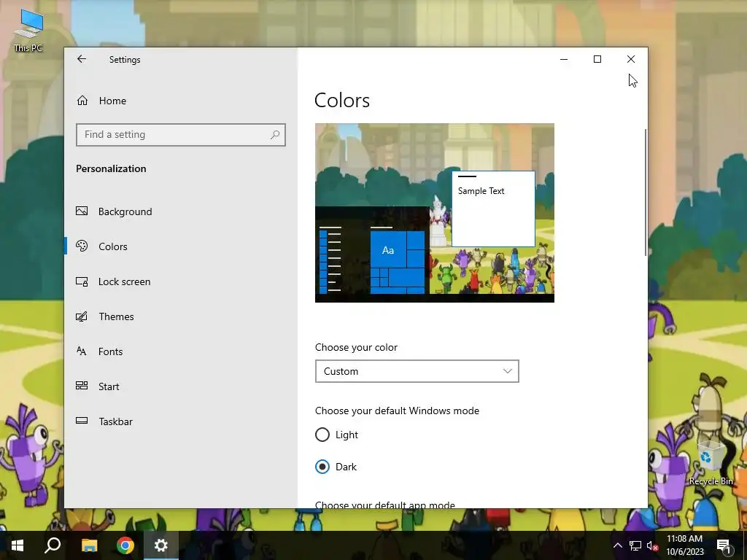This screenshot has height=560, width=747.
Task: Click the Colors page title
Action: [x=342, y=101]
